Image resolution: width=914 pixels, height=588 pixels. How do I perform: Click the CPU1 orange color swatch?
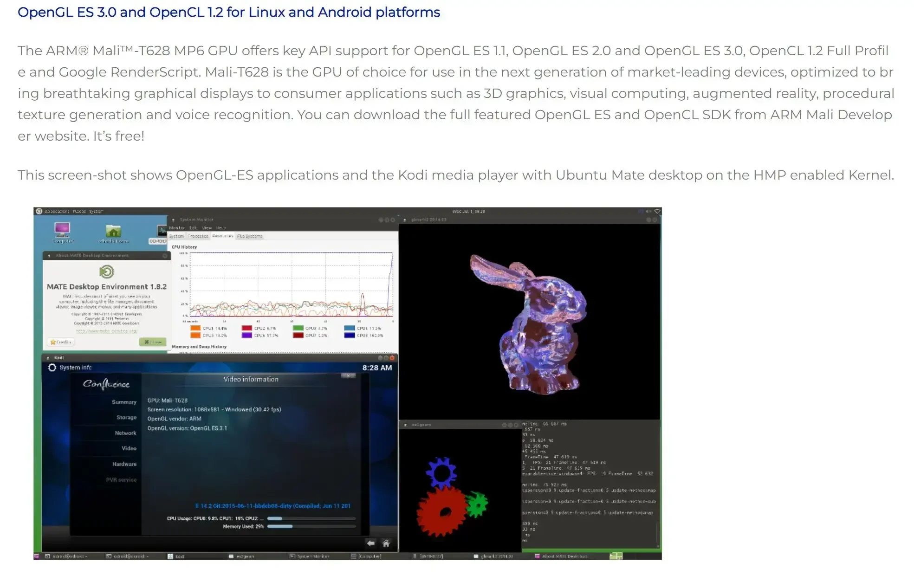pos(195,328)
